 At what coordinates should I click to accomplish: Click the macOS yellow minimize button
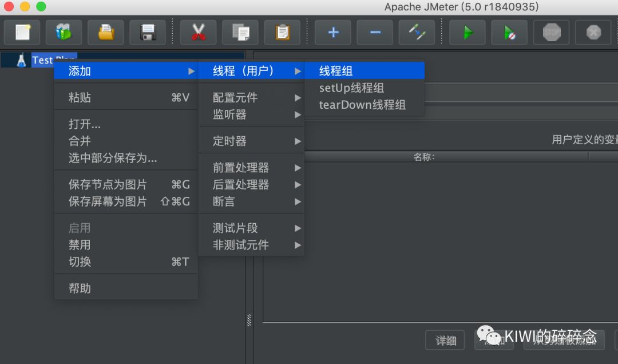coord(25,6)
